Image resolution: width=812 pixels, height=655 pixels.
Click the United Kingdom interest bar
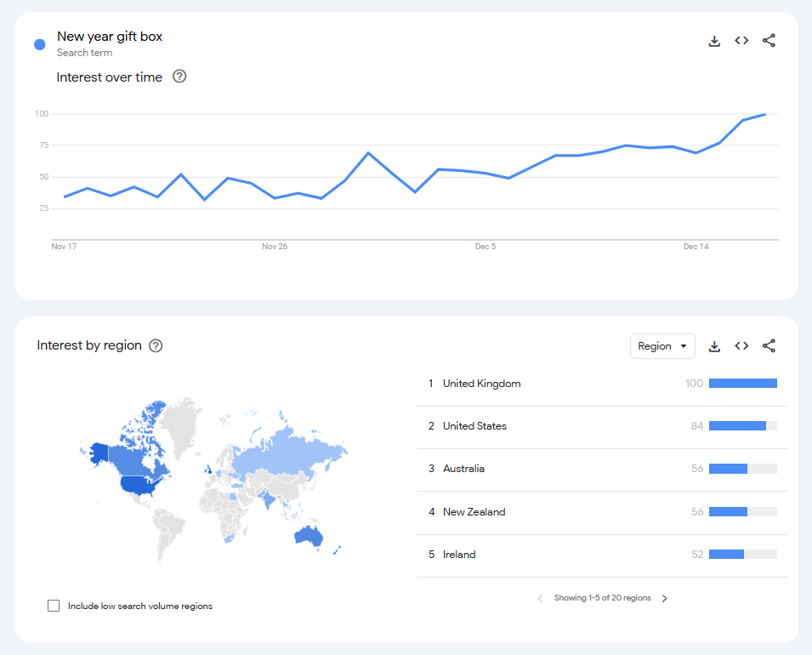pos(743,384)
